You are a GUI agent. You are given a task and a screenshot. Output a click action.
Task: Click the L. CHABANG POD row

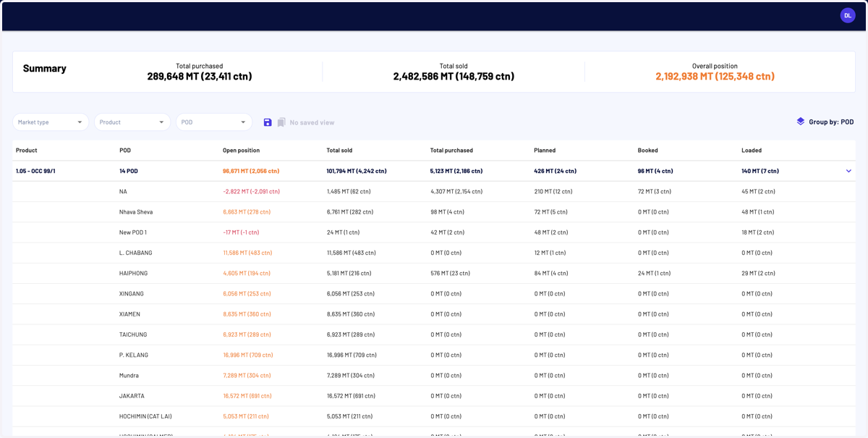(434, 253)
